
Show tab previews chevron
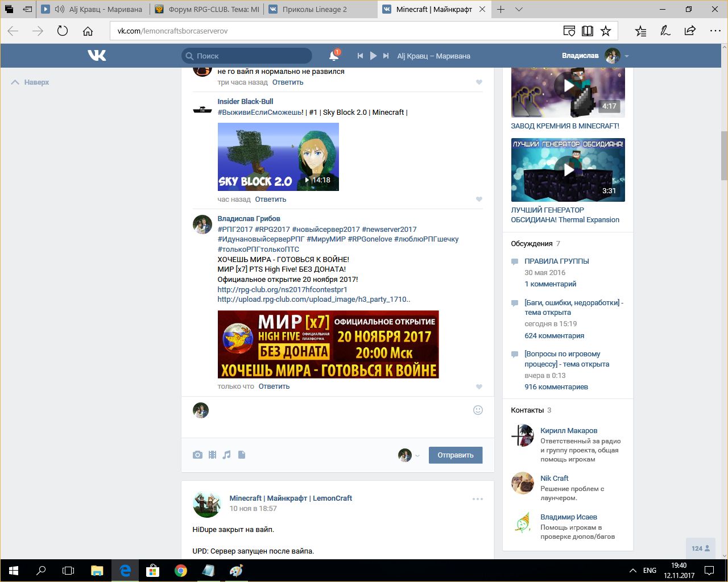click(519, 9)
